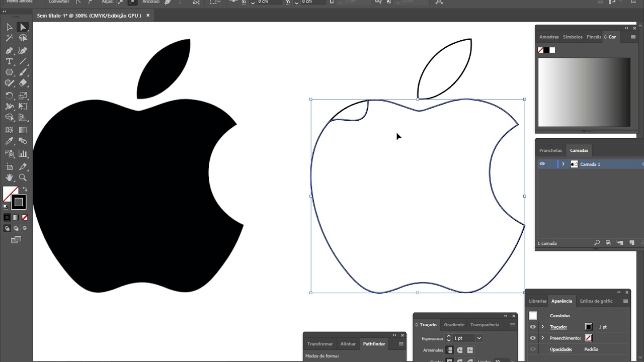Select the Zoom tool

(23, 177)
